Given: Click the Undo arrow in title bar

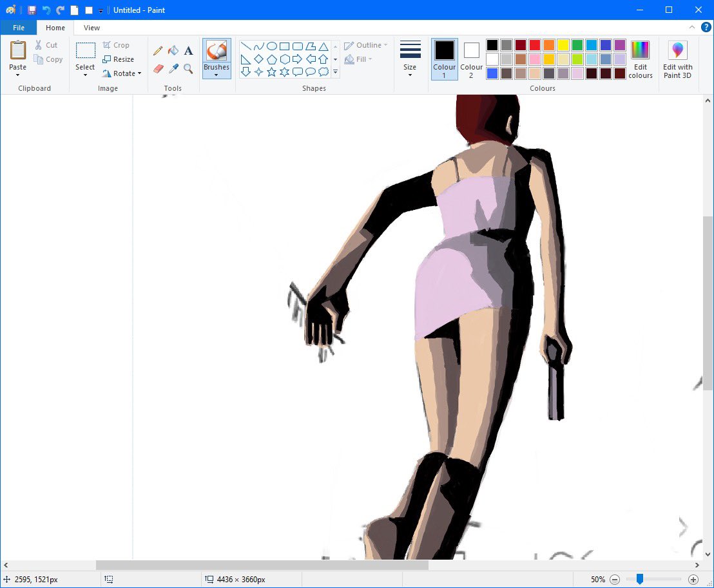Looking at the screenshot, I should click(46, 10).
